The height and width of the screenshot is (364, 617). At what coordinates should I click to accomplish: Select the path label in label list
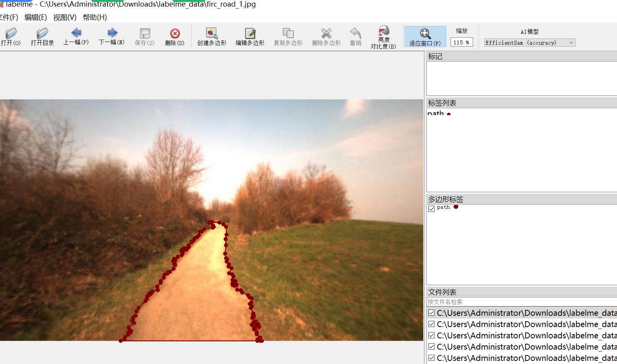coord(436,114)
